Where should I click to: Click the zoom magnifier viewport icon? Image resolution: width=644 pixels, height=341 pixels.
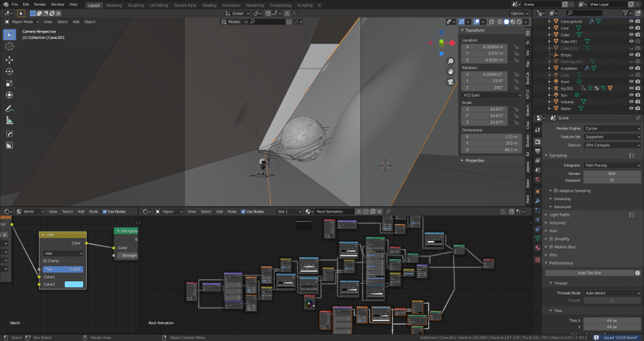pyautogui.click(x=451, y=61)
